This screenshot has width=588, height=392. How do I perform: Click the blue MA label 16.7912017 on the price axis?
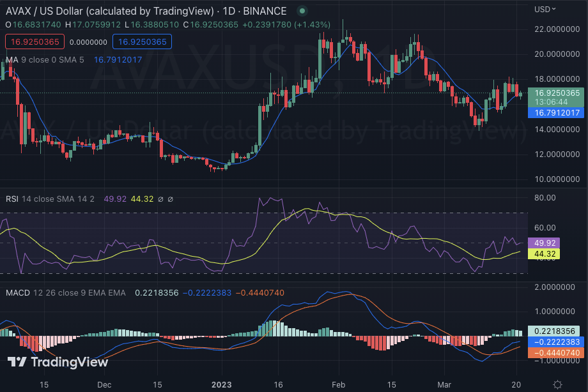556,112
